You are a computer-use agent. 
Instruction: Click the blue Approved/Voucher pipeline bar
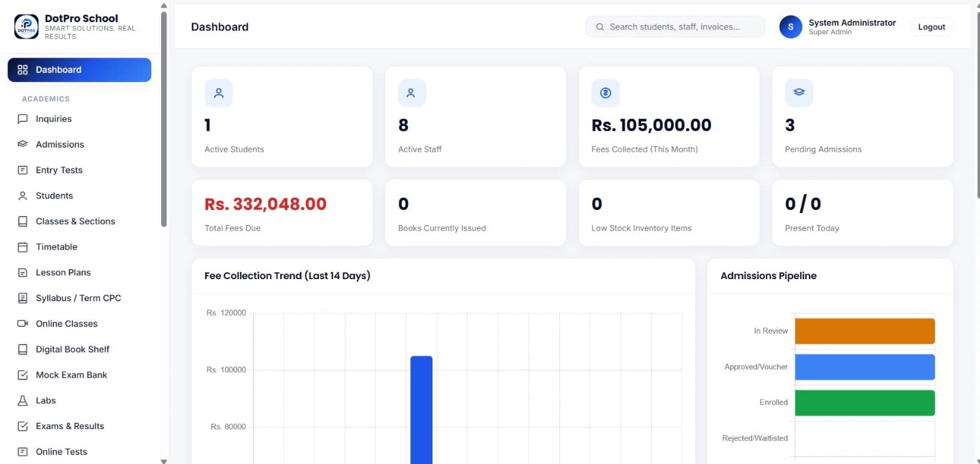[865, 367]
